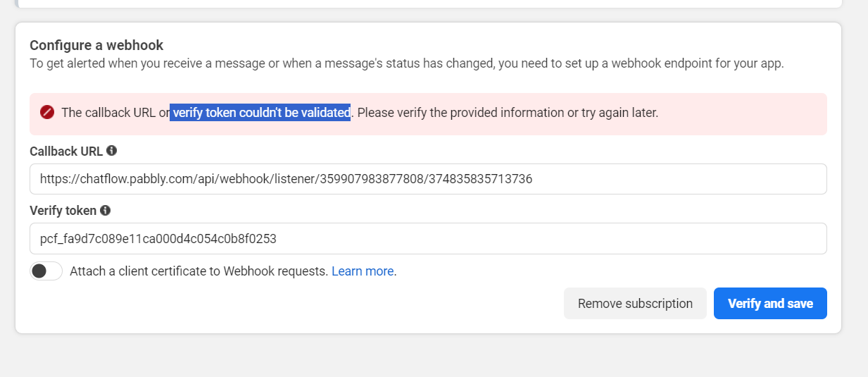868x377 pixels.
Task: Click the Callback URL info icon
Action: pos(111,151)
